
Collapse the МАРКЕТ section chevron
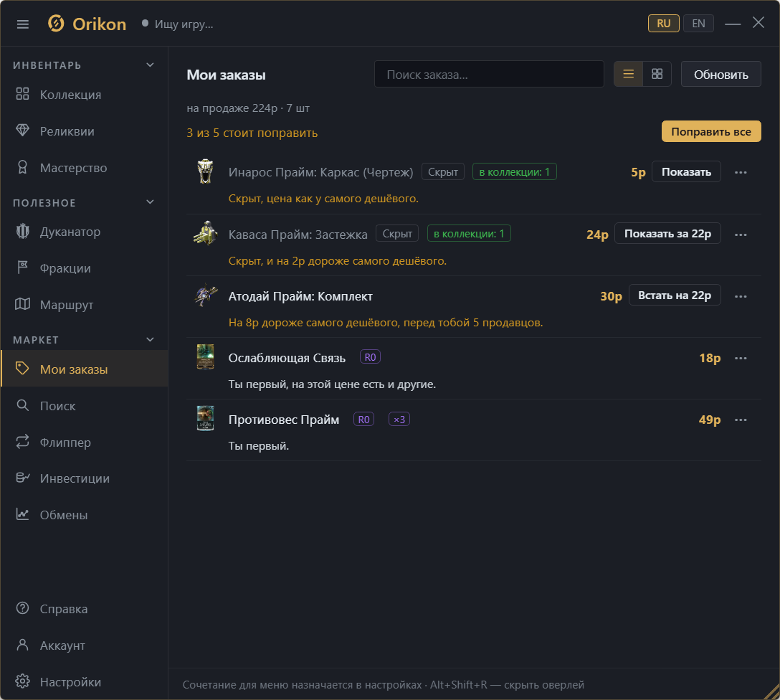coord(151,339)
